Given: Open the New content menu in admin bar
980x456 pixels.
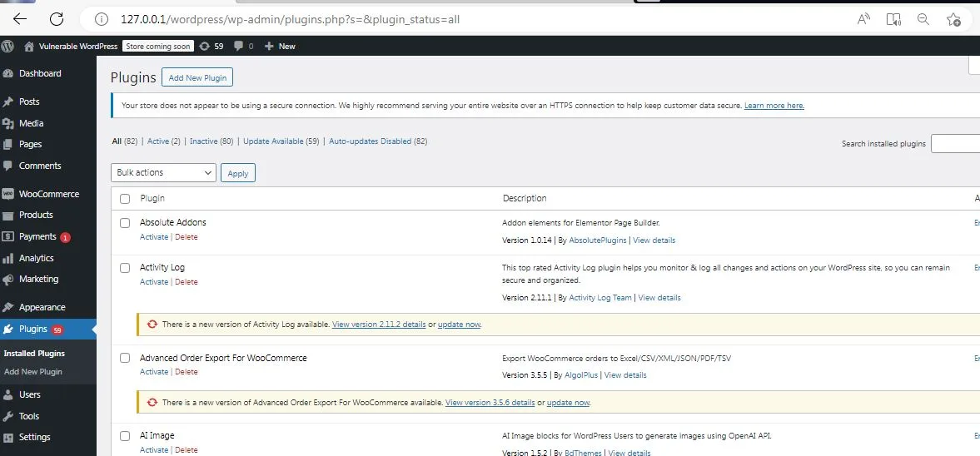Looking at the screenshot, I should click(x=280, y=47).
